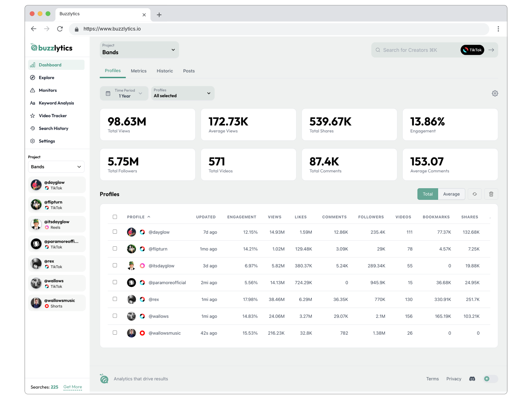Viewport: 532px width, 399px height.
Task: Click the refresh profiles icon button
Action: click(x=475, y=194)
